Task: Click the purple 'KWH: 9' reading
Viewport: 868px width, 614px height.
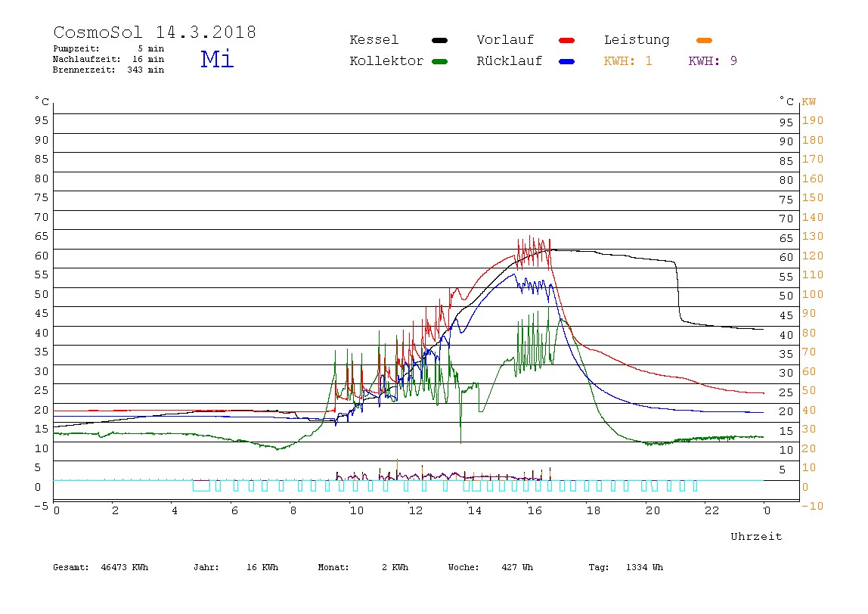Action: (713, 61)
